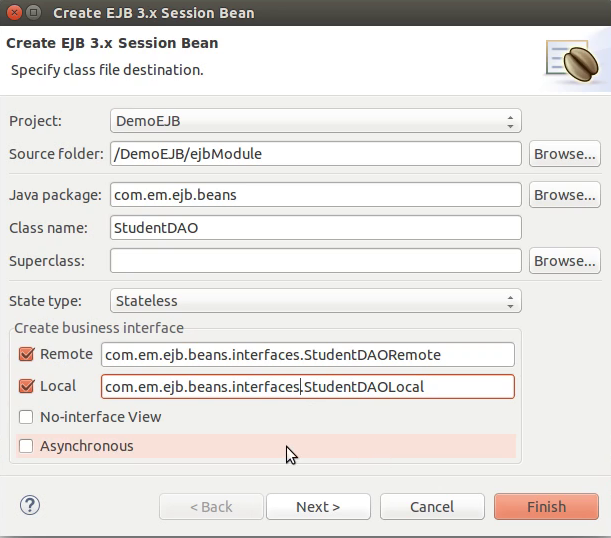The width and height of the screenshot is (611, 538).
Task: Cancel the session bean wizard
Action: click(x=432, y=507)
